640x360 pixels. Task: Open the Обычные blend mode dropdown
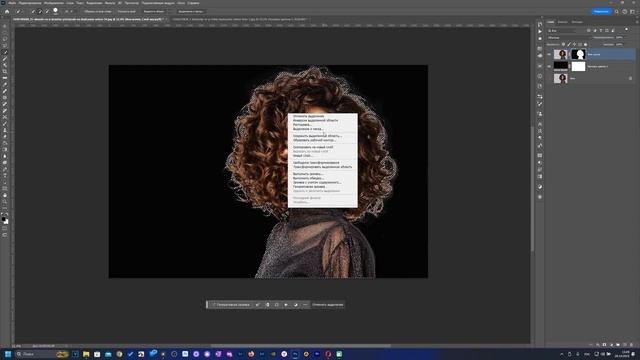tap(568, 38)
